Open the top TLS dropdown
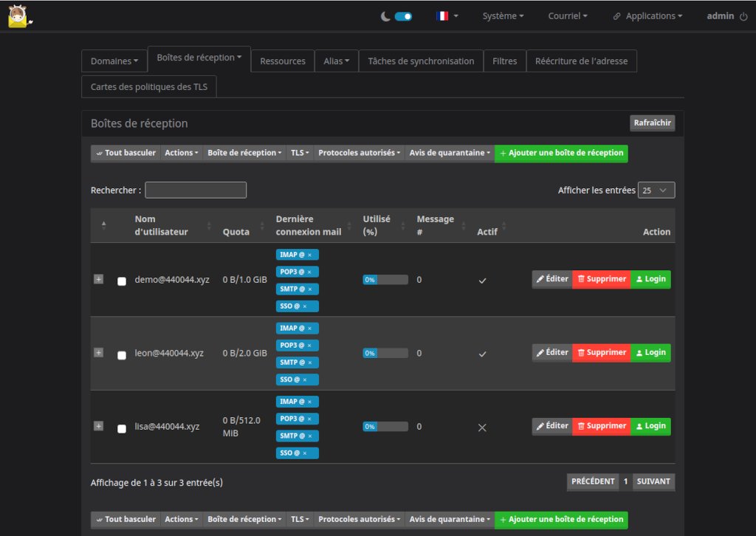Image resolution: width=756 pixels, height=536 pixels. point(300,154)
